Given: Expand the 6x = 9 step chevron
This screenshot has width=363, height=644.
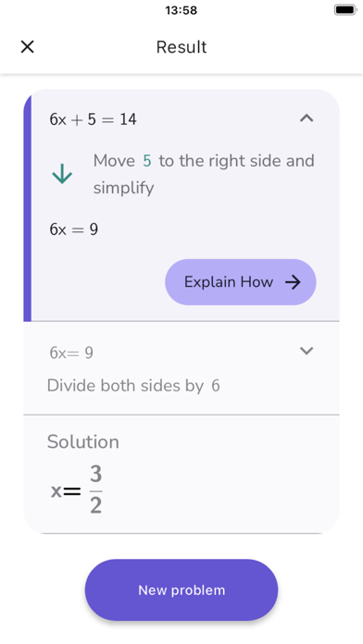Looking at the screenshot, I should click(307, 351).
